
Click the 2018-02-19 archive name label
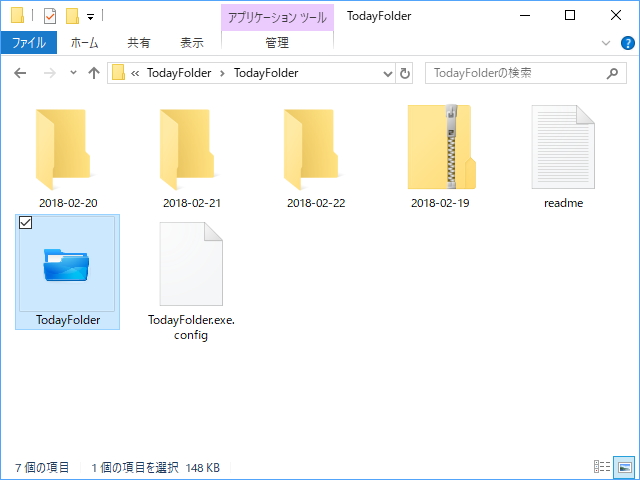[x=440, y=203]
